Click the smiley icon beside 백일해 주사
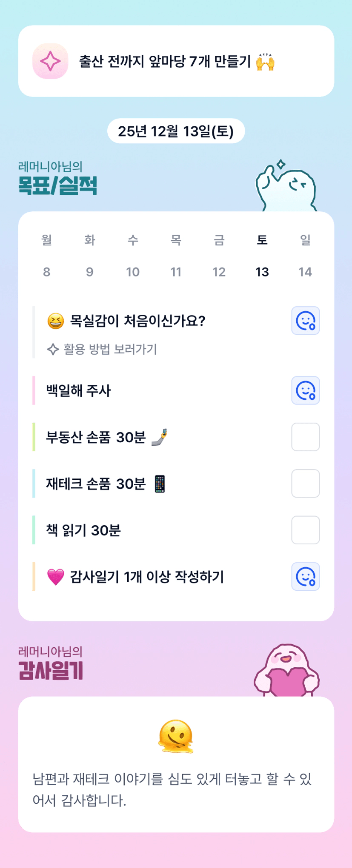Image resolution: width=352 pixels, height=868 pixels. coord(305,390)
